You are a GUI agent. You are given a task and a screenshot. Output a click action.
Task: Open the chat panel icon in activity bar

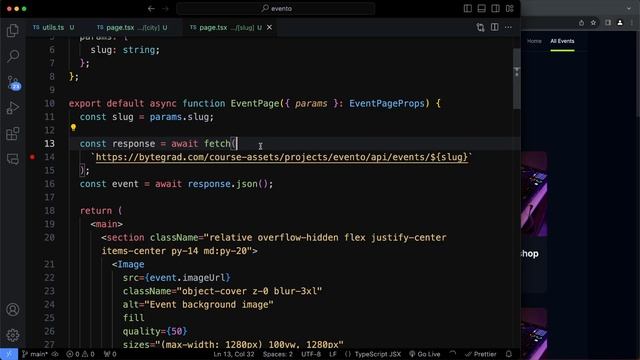(13, 159)
